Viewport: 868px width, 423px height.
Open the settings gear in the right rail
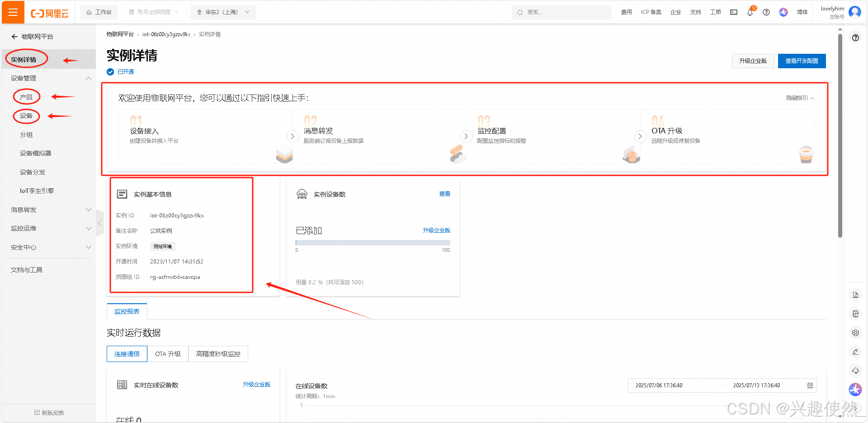855,333
